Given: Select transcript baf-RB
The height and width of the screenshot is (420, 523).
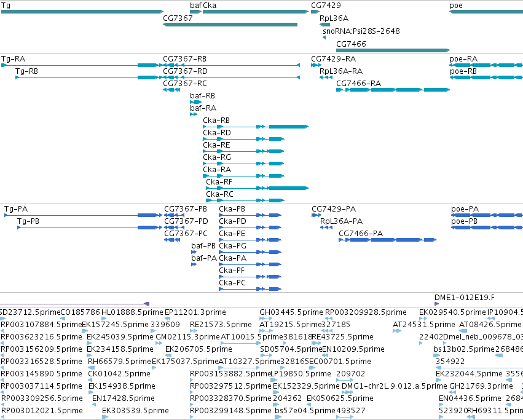Looking at the screenshot, I should point(202,96).
